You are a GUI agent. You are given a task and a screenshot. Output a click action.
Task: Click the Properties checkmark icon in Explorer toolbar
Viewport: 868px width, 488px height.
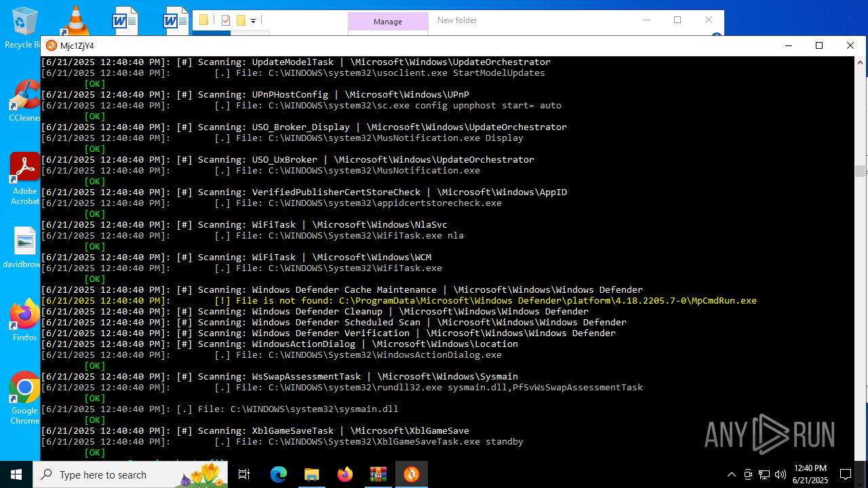point(226,20)
